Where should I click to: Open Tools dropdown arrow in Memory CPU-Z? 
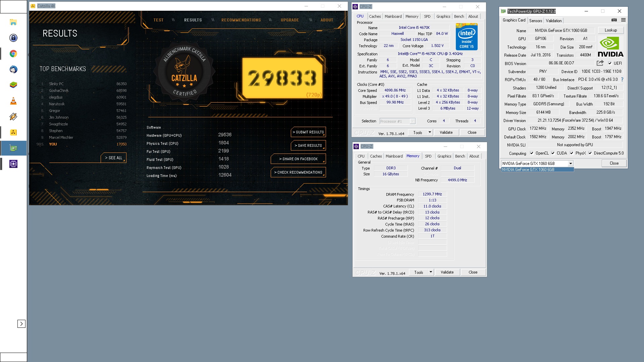[x=431, y=272]
